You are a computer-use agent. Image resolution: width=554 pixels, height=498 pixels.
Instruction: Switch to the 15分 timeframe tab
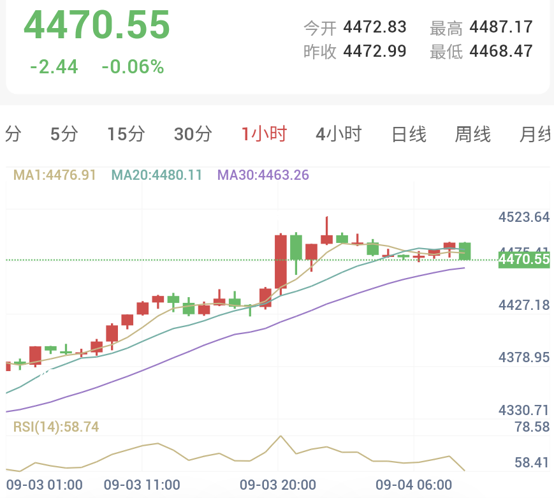(126, 134)
